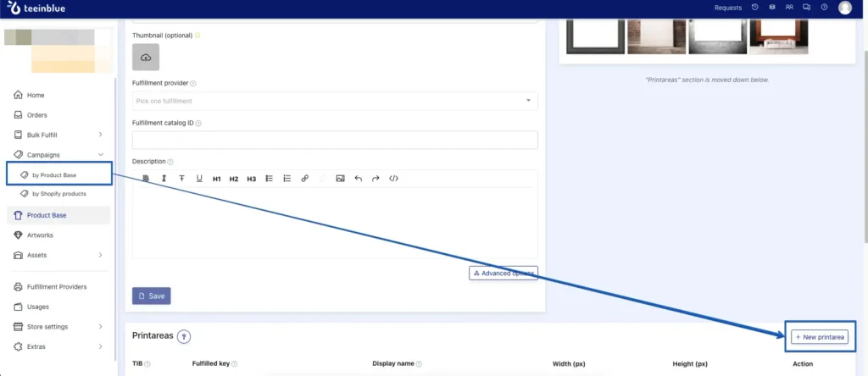868x376 pixels.
Task: Click the Fulfillment catalog ID input field
Action: [x=335, y=140]
